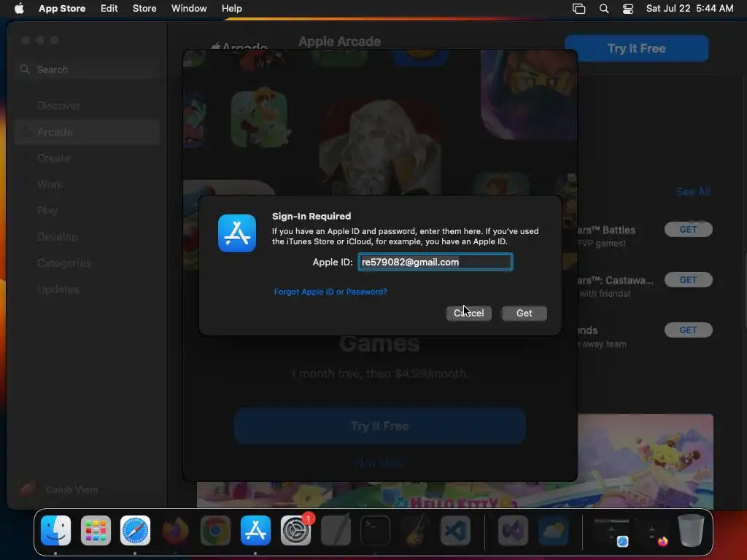The width and height of the screenshot is (747, 560).
Task: Open the Store menu
Action: (144, 9)
